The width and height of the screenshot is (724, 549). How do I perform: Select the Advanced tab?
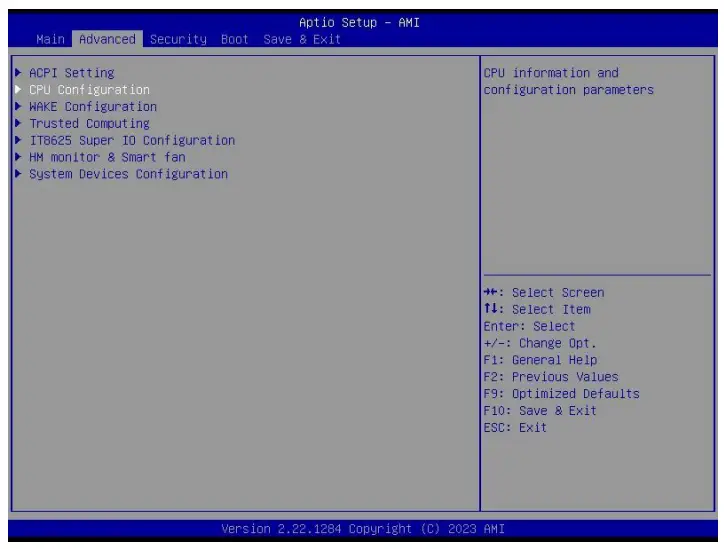click(x=107, y=39)
